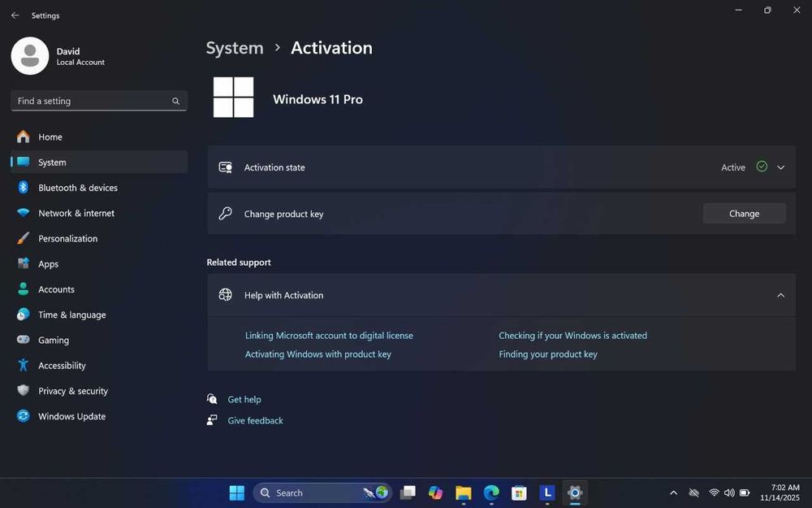Click the Personalization paintbrush icon
The height and width of the screenshot is (508, 812).
pyautogui.click(x=24, y=238)
